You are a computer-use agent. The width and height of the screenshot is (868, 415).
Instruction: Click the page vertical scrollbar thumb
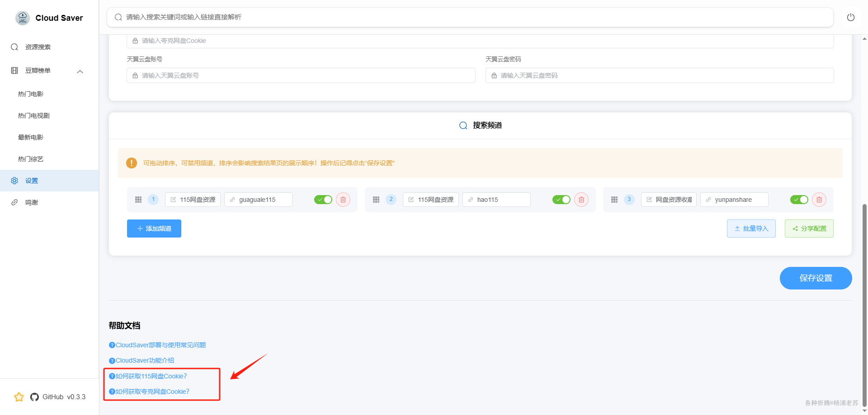pos(864,305)
